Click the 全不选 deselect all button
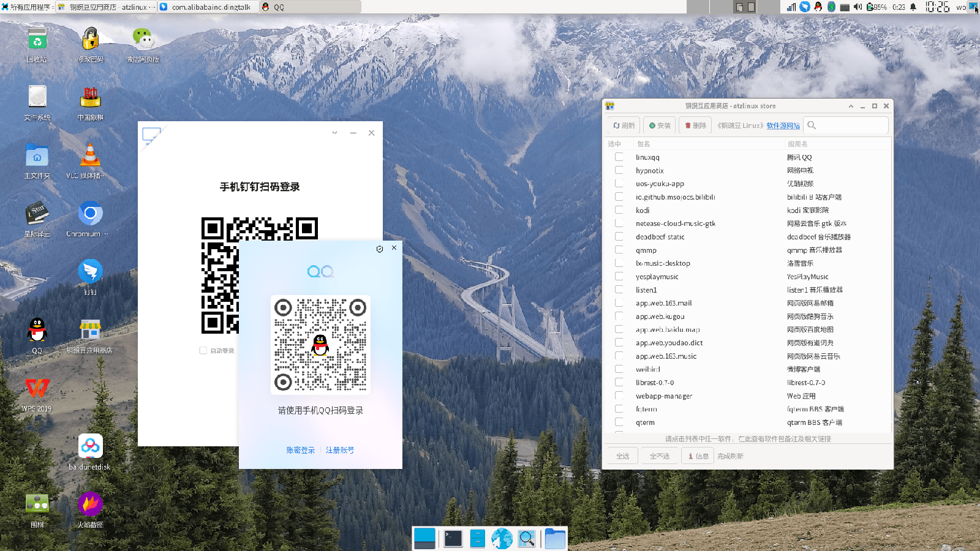980x551 pixels. (660, 456)
